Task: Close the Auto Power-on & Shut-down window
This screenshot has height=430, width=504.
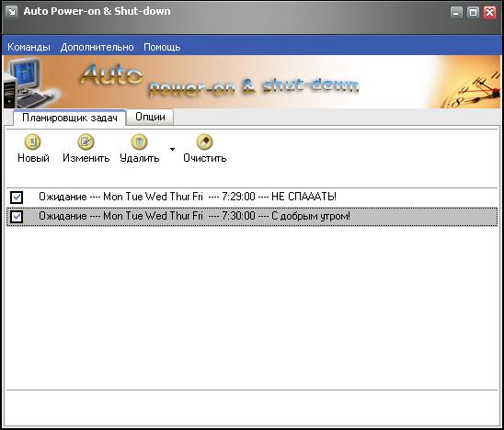Action: [x=490, y=13]
